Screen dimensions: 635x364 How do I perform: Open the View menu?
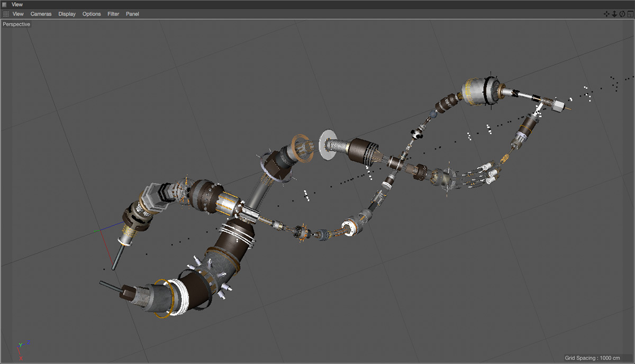[x=18, y=14]
